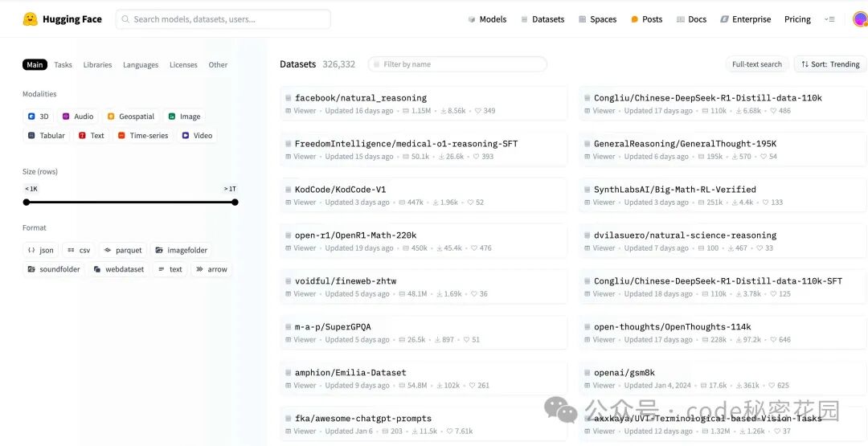Image resolution: width=868 pixels, height=446 pixels.
Task: Click the size slider's right handle at >1T
Action: 235,203
